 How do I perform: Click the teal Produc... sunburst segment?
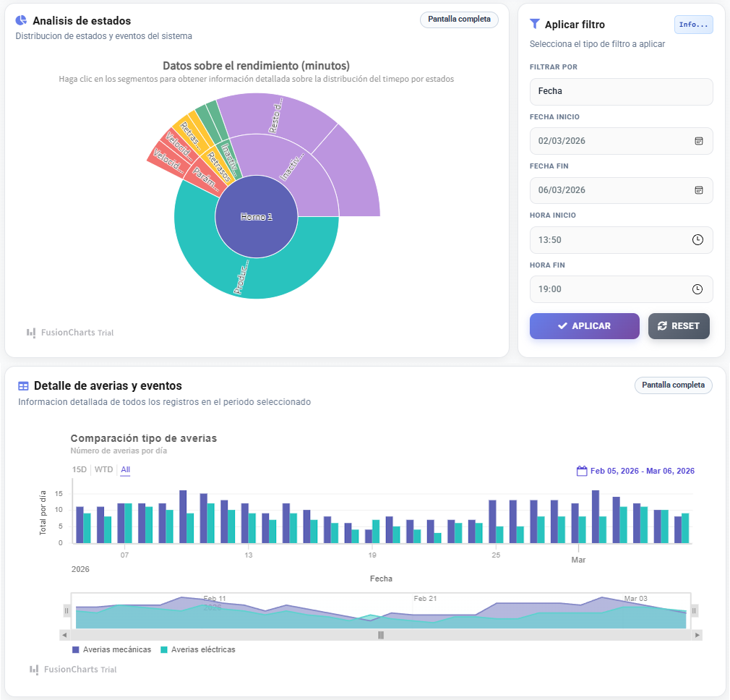click(x=242, y=278)
